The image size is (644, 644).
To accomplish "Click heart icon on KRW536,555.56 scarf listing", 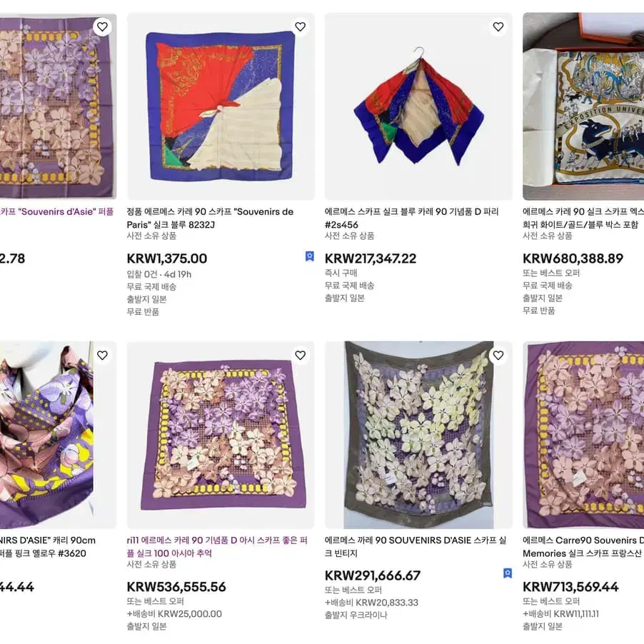I will (301, 356).
